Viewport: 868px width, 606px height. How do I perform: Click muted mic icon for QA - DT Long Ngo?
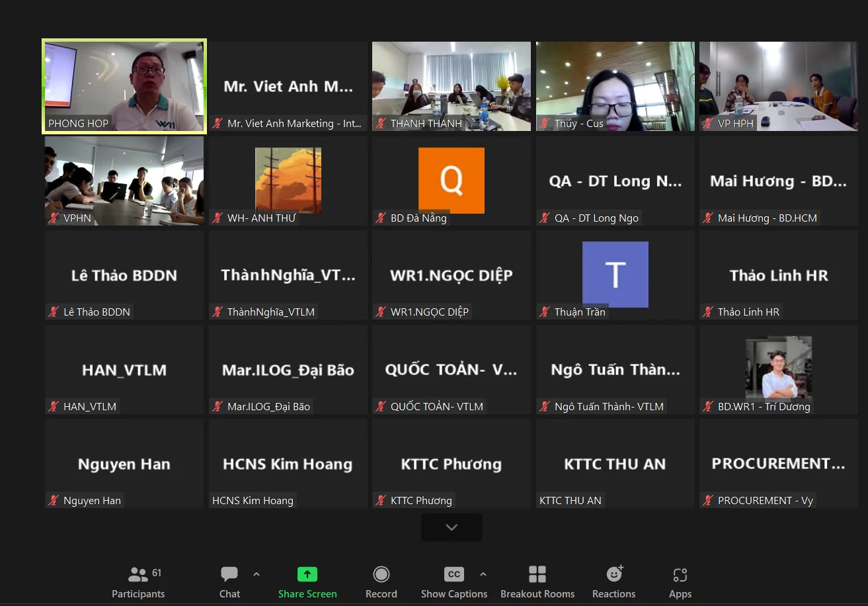pos(545,218)
